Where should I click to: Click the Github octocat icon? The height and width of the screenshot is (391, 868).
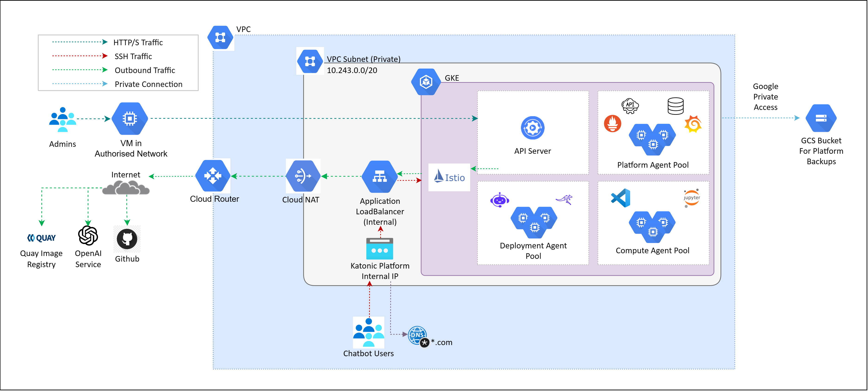coord(127,239)
